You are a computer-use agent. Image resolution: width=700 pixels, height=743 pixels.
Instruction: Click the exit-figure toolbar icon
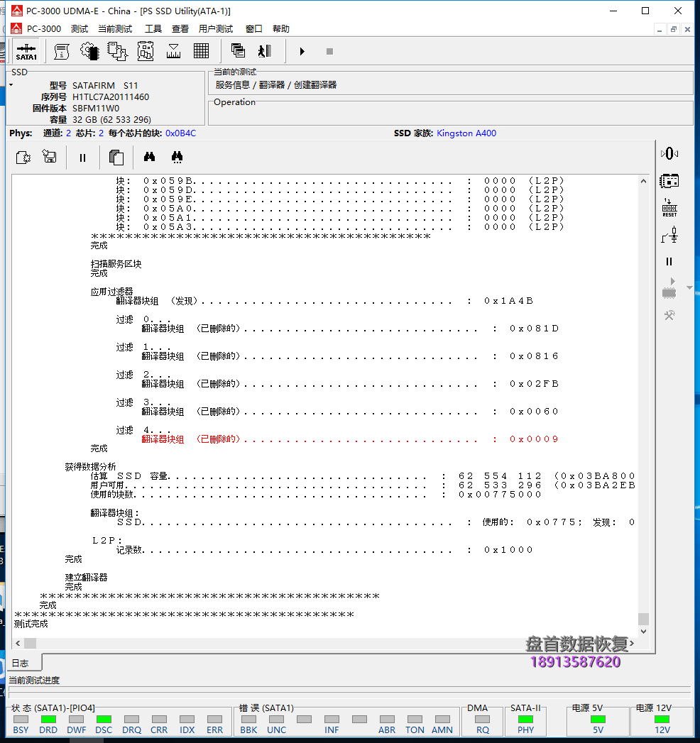(x=265, y=50)
